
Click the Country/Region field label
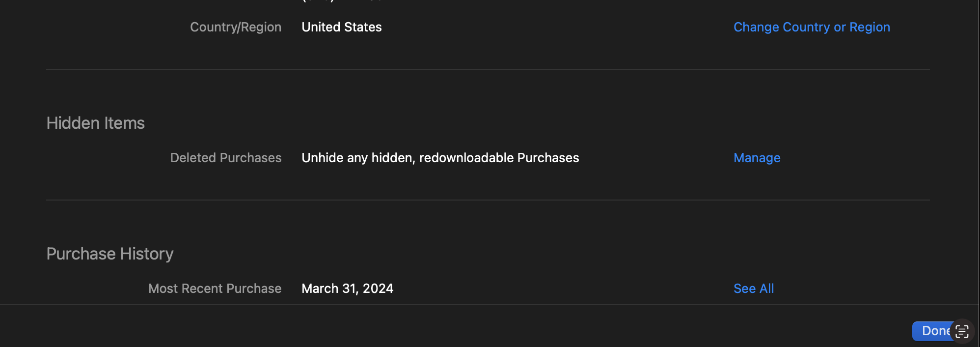click(x=236, y=27)
